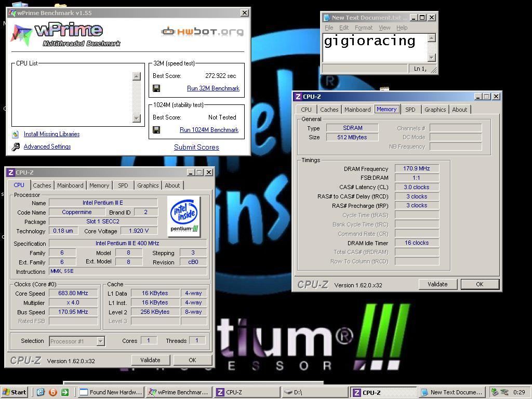Click the 272.922 sec best score

(x=220, y=76)
